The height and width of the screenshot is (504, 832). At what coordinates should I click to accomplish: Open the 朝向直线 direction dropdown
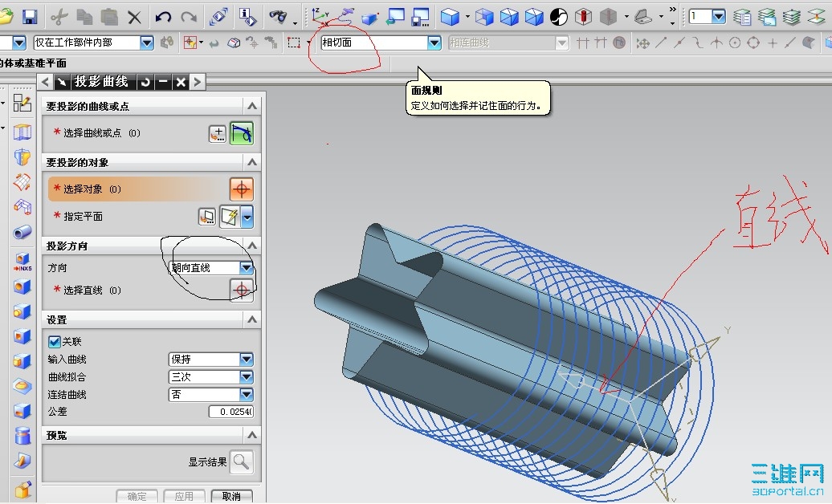[247, 268]
